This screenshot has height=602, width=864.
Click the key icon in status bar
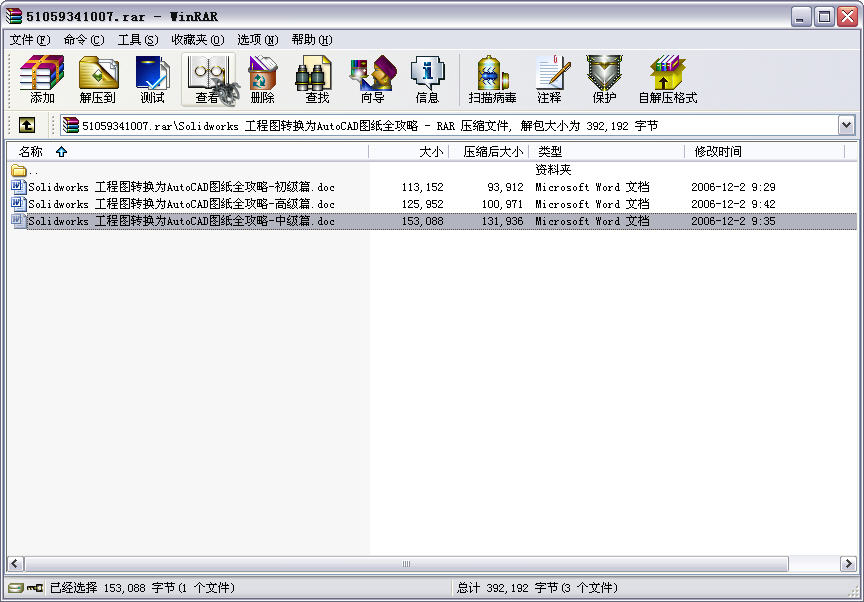tap(35, 588)
